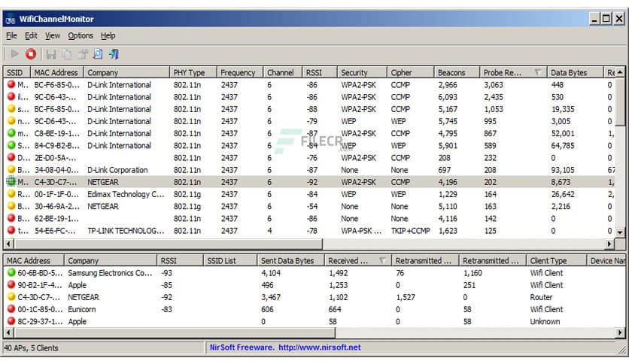The image size is (629, 364).
Task: Click the highlighted NETGEAR C4-3D-C7 row icon
Action: (x=11, y=181)
